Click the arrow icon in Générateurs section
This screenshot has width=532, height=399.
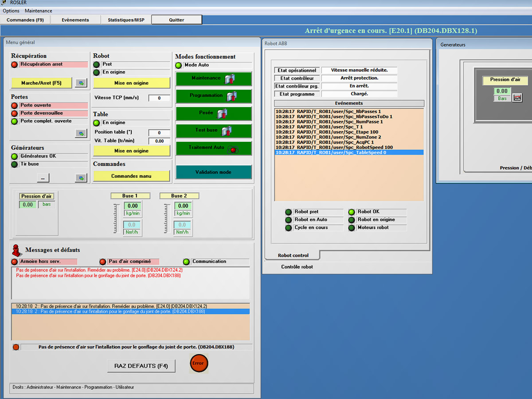81,178
